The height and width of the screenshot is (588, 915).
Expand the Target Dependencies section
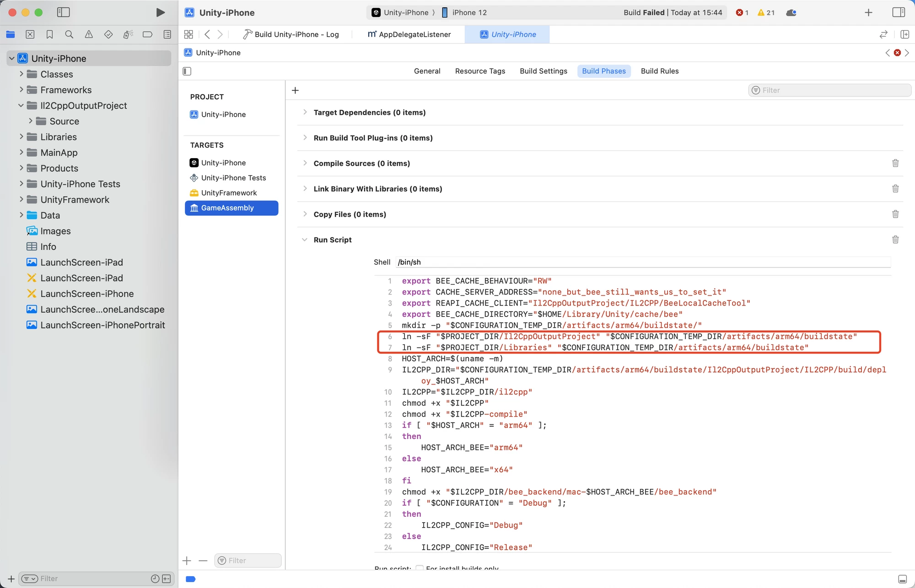[305, 112]
